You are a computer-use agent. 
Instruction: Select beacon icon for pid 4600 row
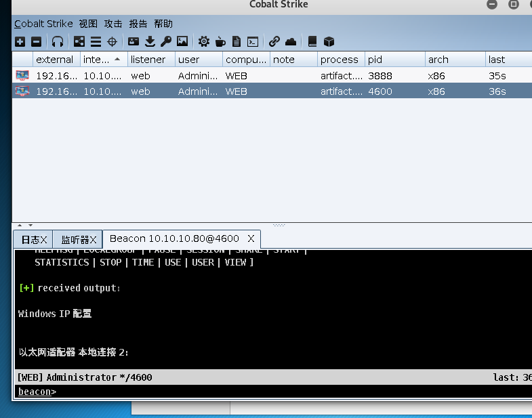click(22, 91)
